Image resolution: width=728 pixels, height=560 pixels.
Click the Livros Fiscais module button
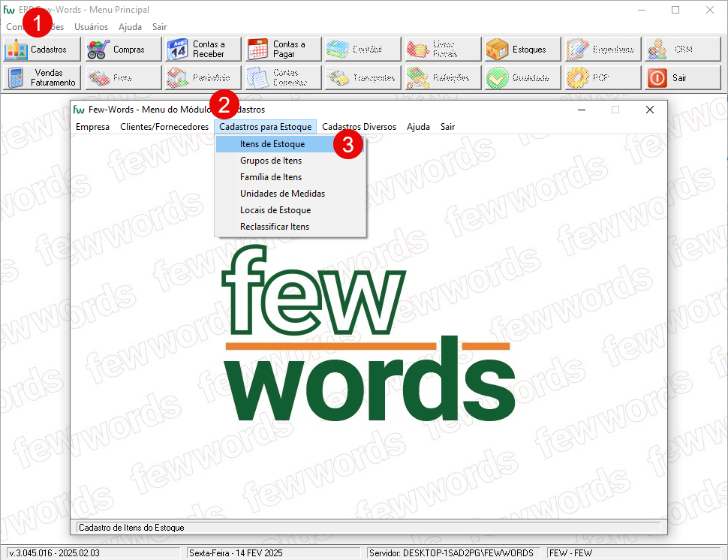[x=444, y=50]
